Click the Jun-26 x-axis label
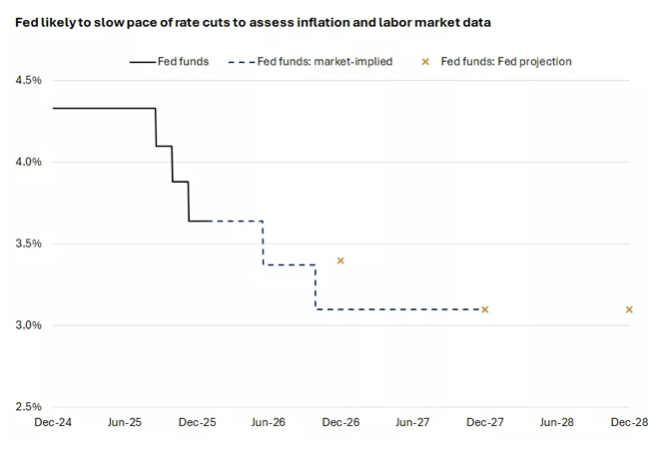The image size is (658, 450). tap(268, 423)
